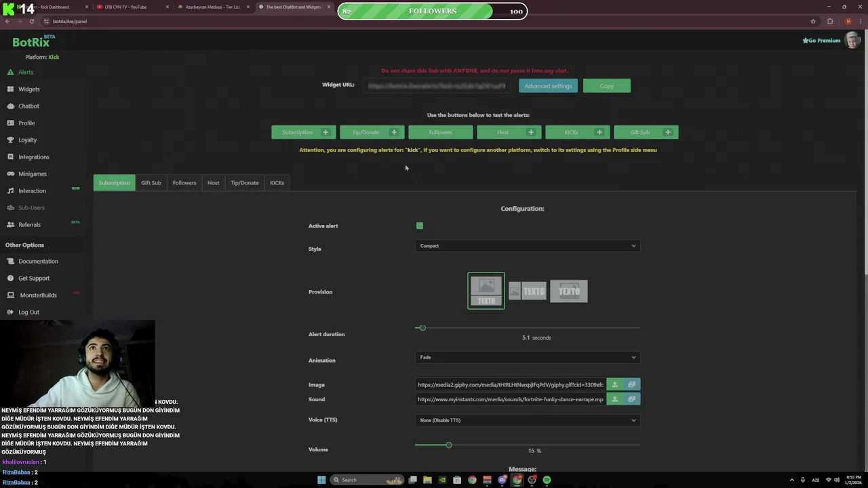
Task: Upload file for the Sound field
Action: (x=615, y=399)
